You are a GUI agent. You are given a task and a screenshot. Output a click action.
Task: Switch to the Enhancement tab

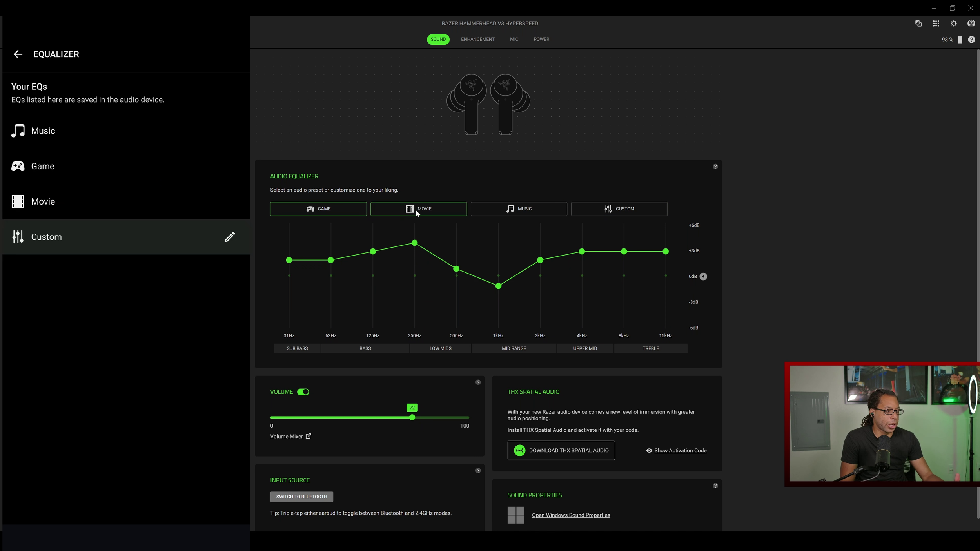click(478, 39)
